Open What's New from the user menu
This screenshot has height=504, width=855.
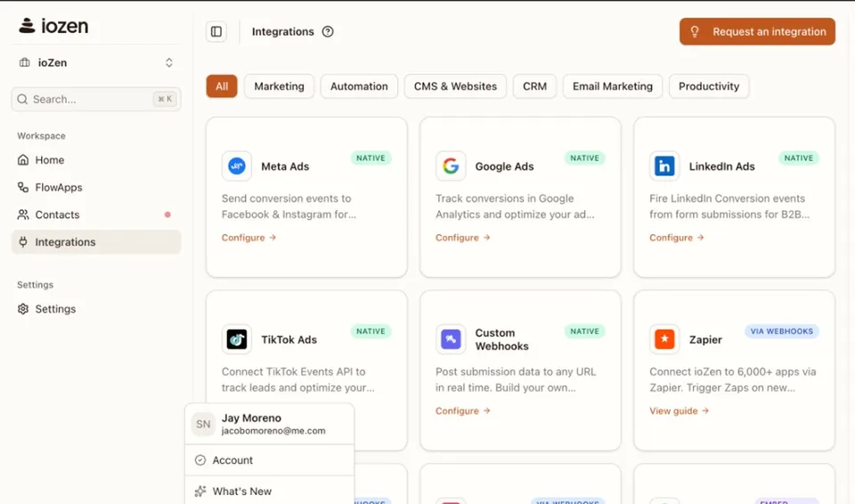click(x=269, y=491)
